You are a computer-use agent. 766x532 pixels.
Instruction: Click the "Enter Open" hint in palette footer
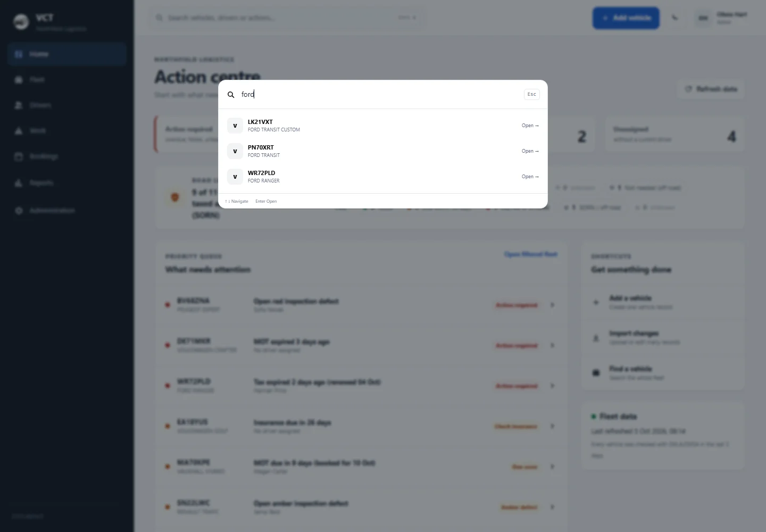click(266, 201)
